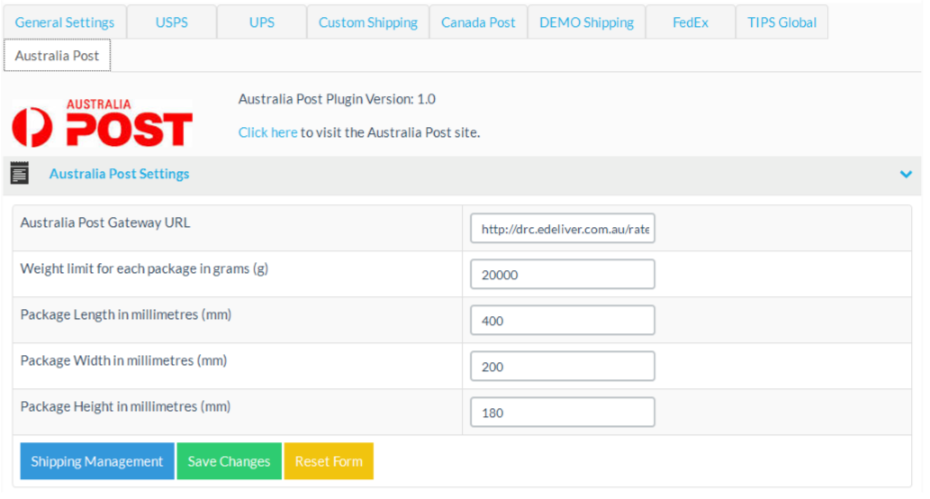Image resolution: width=930 pixels, height=499 pixels.
Task: Collapse the Australia Post Settings chevron
Action: click(905, 174)
